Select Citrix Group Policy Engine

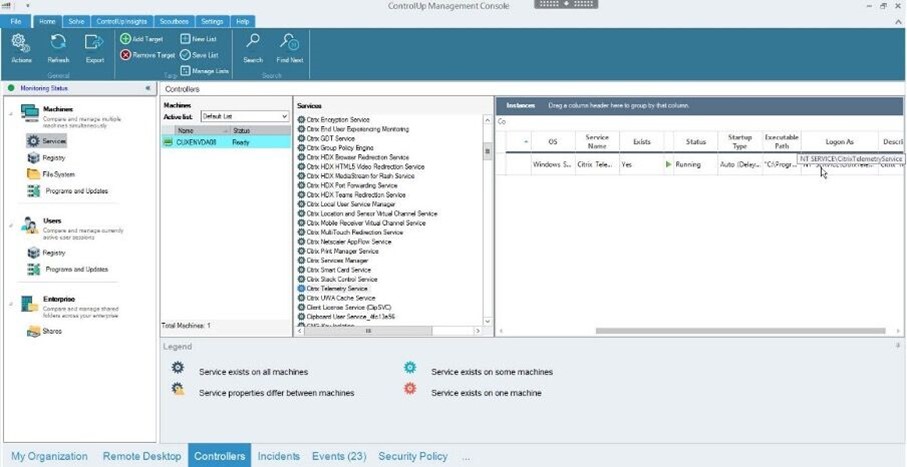(335, 148)
